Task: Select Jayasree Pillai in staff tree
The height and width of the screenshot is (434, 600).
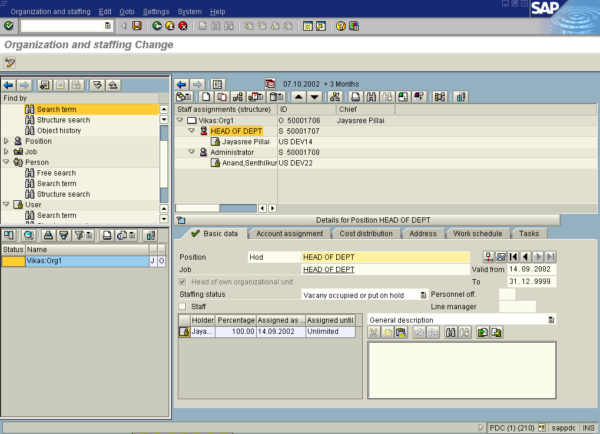Action: (246, 142)
